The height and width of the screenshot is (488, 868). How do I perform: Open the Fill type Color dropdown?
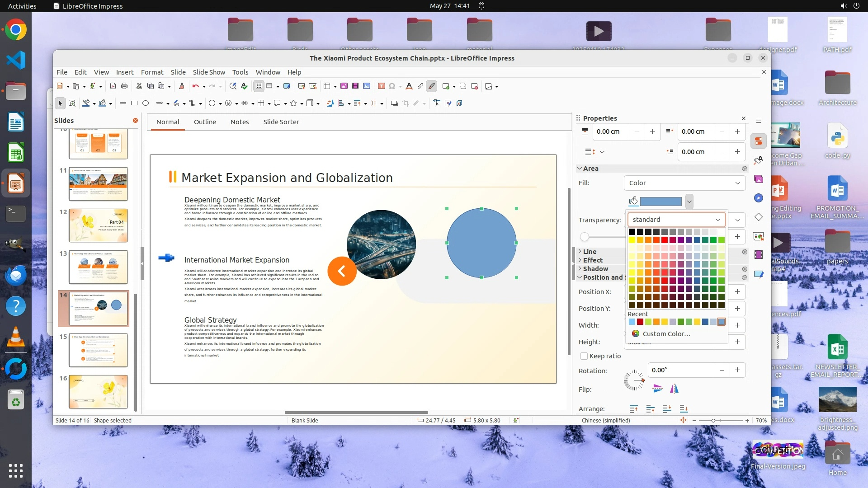coord(684,183)
